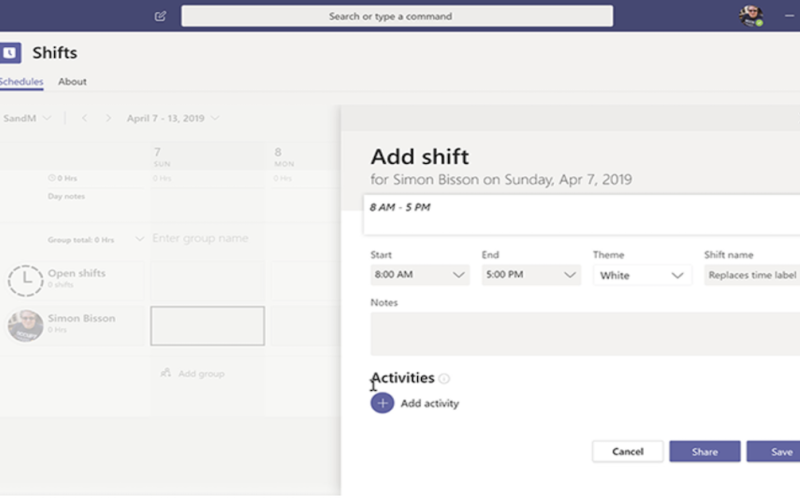This screenshot has height=500, width=800.
Task: Click the Add group people icon
Action: (165, 373)
